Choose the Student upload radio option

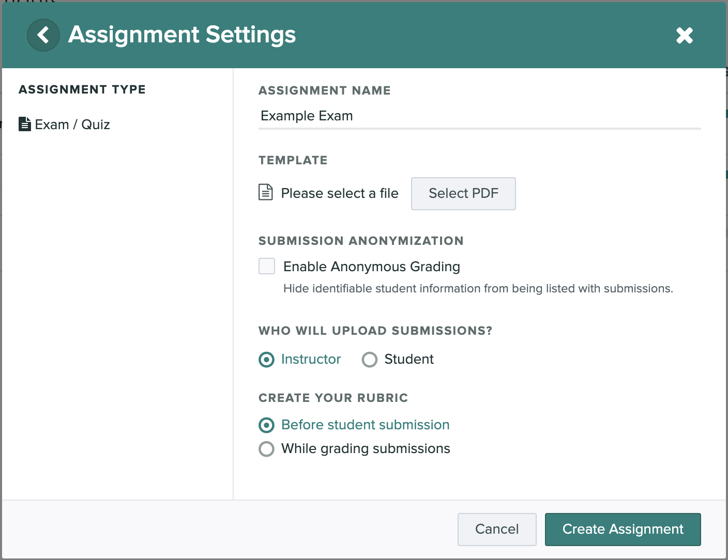[370, 360]
